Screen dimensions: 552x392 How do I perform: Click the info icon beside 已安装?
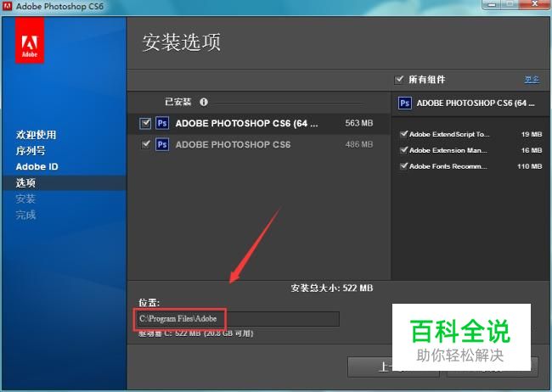204,102
